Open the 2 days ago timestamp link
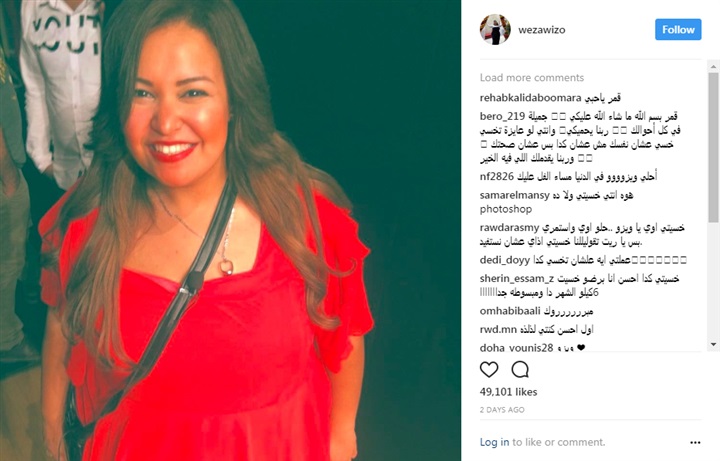Screen dimensions: 720x461 502,410
